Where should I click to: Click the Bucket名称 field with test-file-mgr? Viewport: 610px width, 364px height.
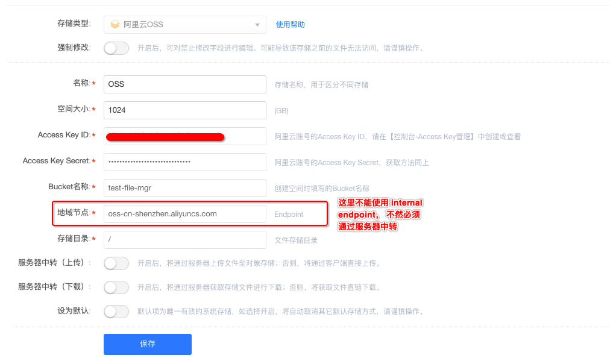185,188
